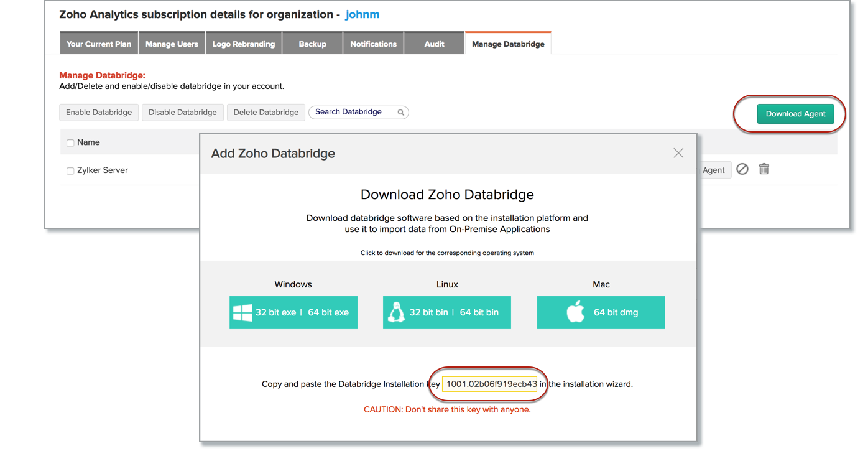The image size is (868, 461).
Task: Download the Mac 64 bit dmg
Action: pyautogui.click(x=601, y=312)
